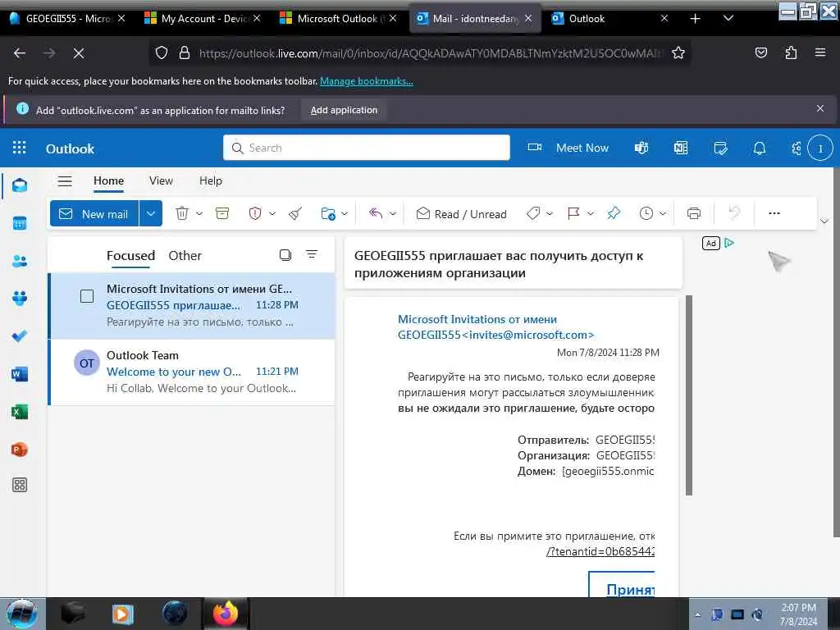Open the Help ribbon tab
Screen dimensions: 840x630
[x=211, y=181]
